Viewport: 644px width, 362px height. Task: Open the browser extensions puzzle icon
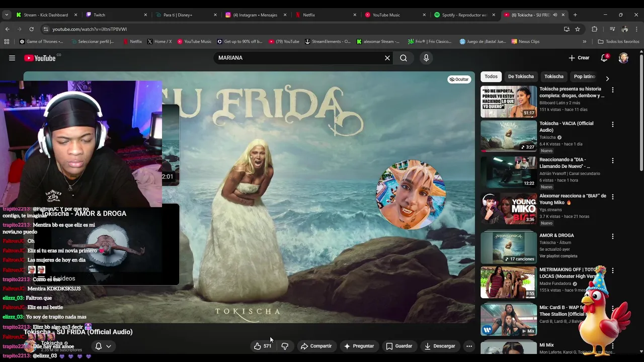594,29
